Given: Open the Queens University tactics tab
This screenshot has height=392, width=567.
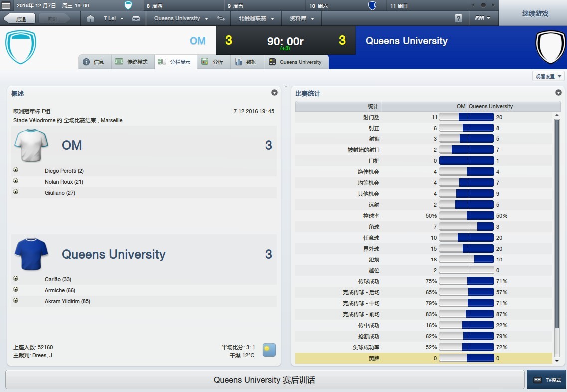Looking at the screenshot, I should click(295, 62).
